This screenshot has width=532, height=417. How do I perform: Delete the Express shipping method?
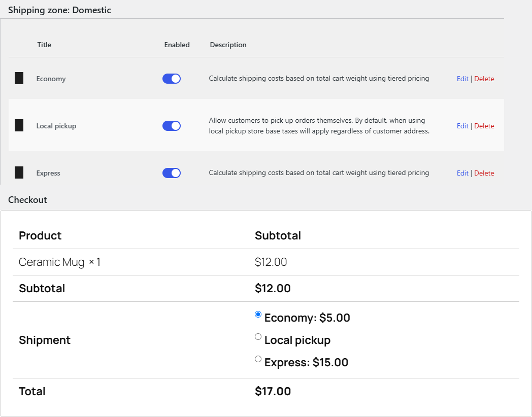click(484, 173)
